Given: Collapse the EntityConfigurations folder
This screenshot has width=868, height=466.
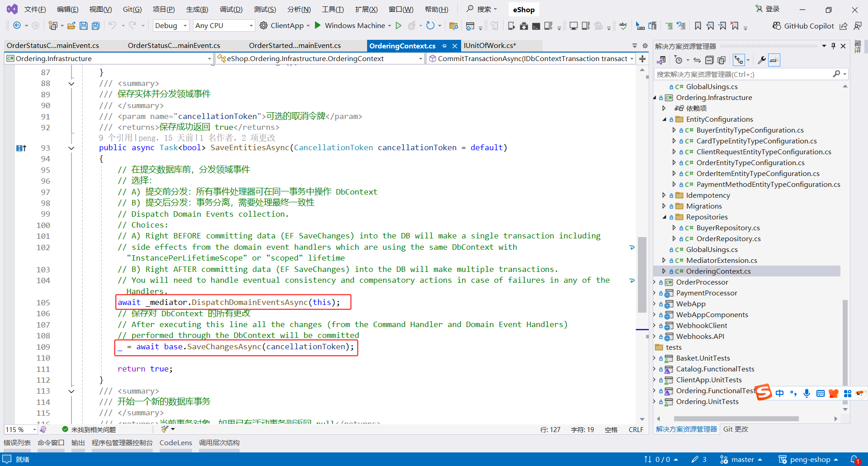Looking at the screenshot, I should 665,119.
